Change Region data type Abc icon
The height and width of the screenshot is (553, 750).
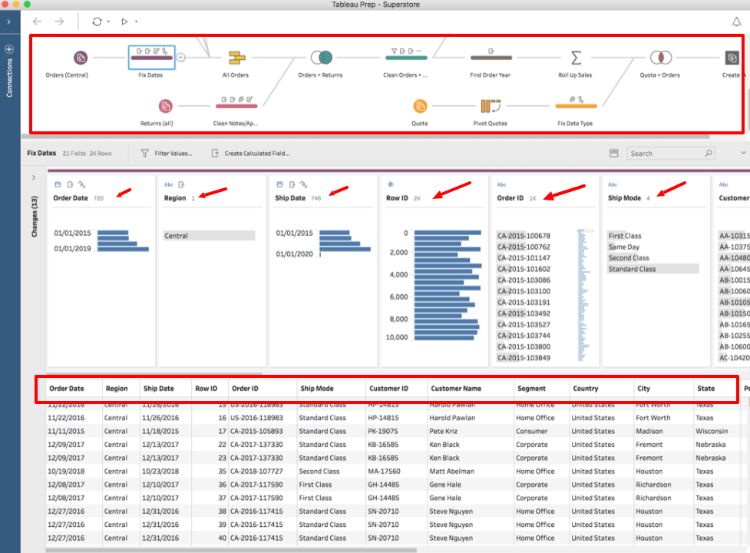(168, 185)
